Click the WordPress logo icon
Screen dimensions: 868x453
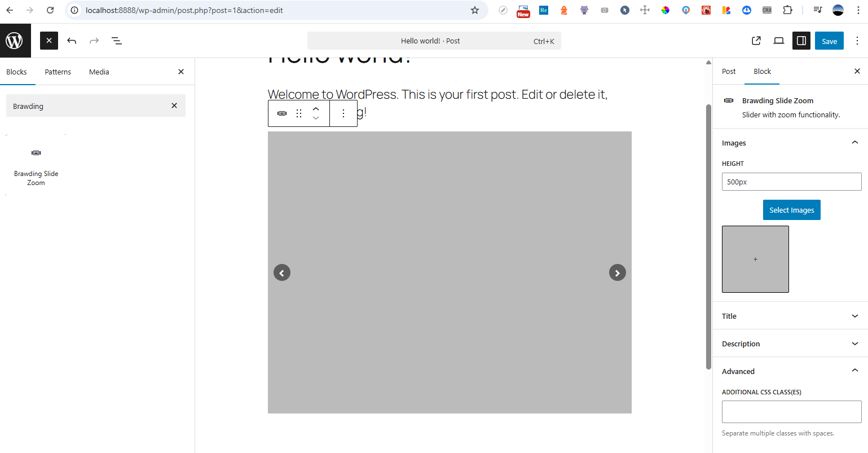(x=14, y=41)
